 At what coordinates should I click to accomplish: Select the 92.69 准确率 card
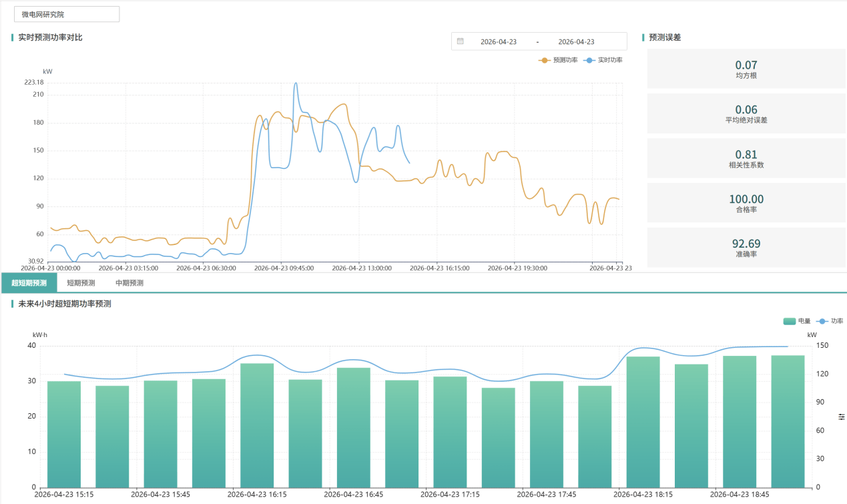746,248
